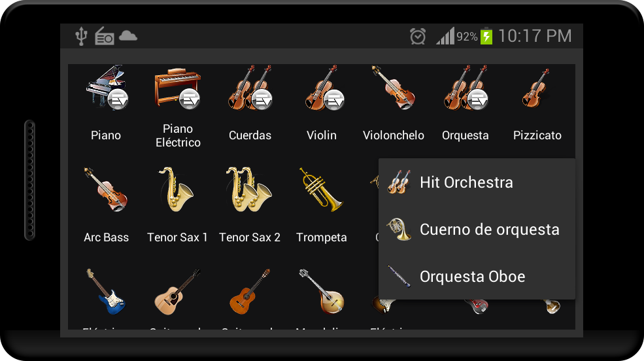Choose Cuerno de orquesta menu entry
This screenshot has width=644, height=361.
pos(477,229)
